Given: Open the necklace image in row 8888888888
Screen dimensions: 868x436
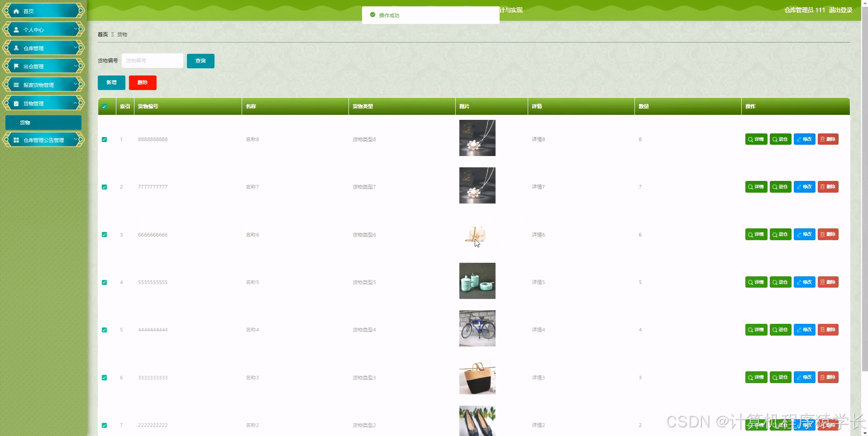Looking at the screenshot, I should [x=477, y=138].
